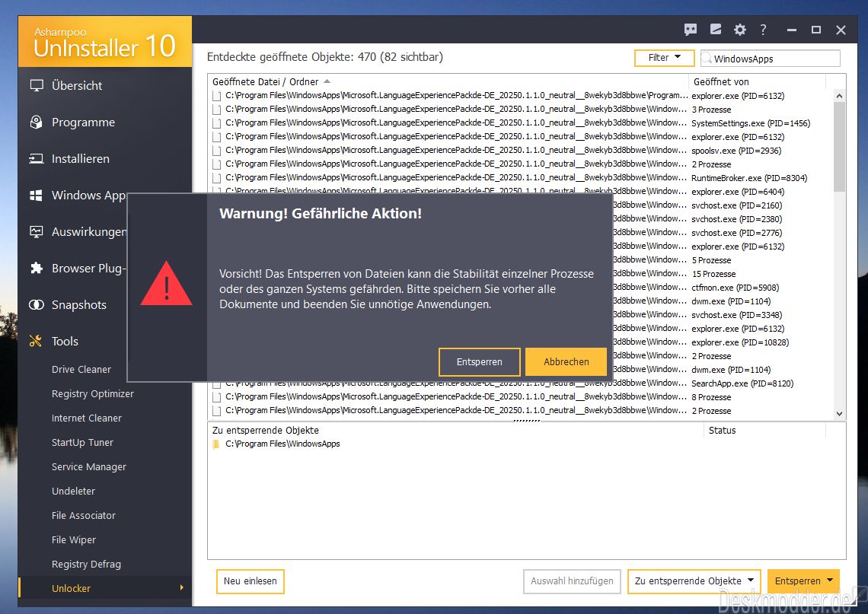The height and width of the screenshot is (614, 868).
Task: Select File Wiper tool
Action: click(x=74, y=540)
